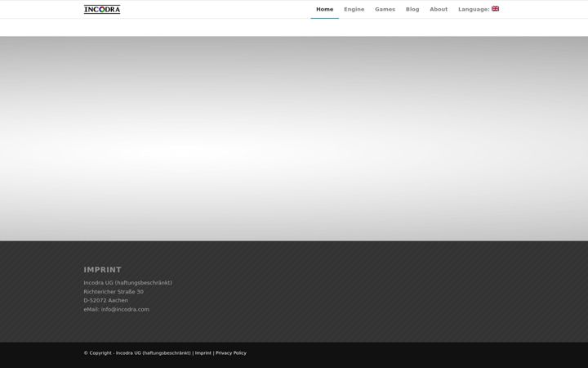Image resolution: width=588 pixels, height=368 pixels.
Task: Click the blue underline beneath Home
Action: pos(325,18)
